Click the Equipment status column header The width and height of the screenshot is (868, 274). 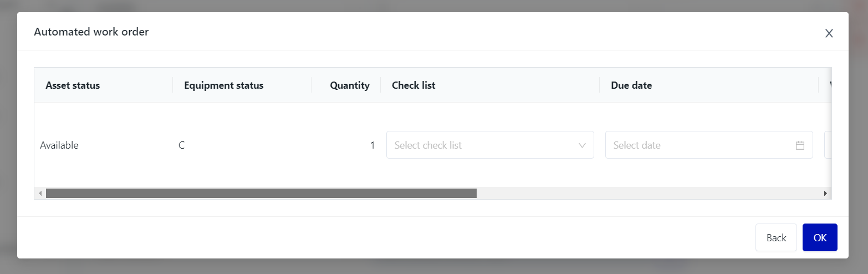(x=223, y=85)
